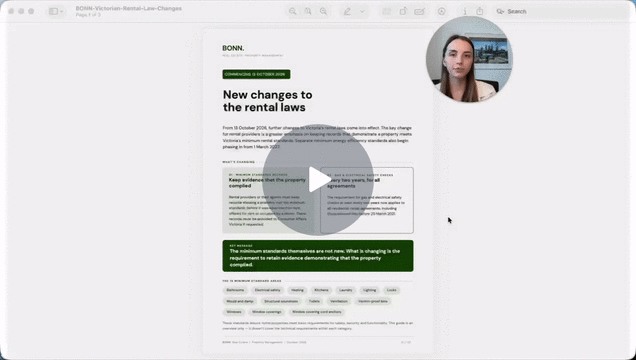Play the video with the center play button
This screenshot has height=360, width=636.
(318, 180)
